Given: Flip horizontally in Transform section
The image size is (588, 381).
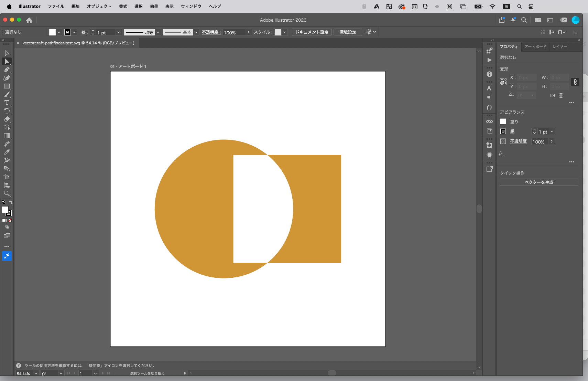Looking at the screenshot, I should [553, 95].
